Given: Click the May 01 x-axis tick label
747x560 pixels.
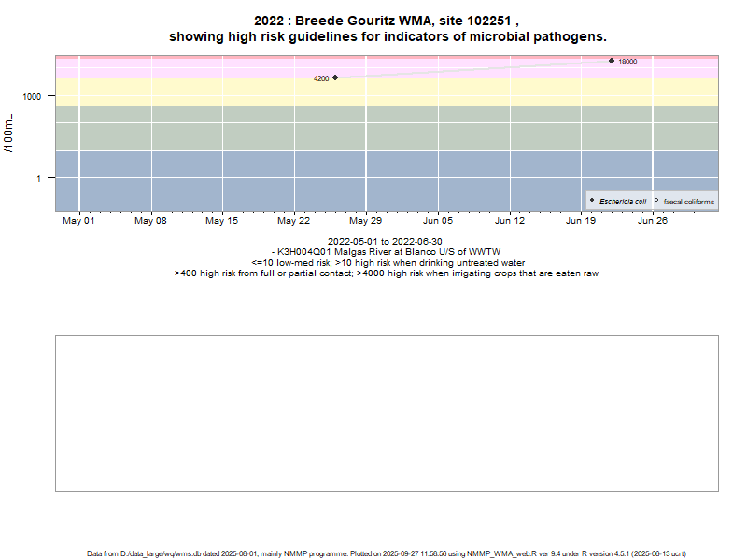Looking at the screenshot, I should pos(78,222).
